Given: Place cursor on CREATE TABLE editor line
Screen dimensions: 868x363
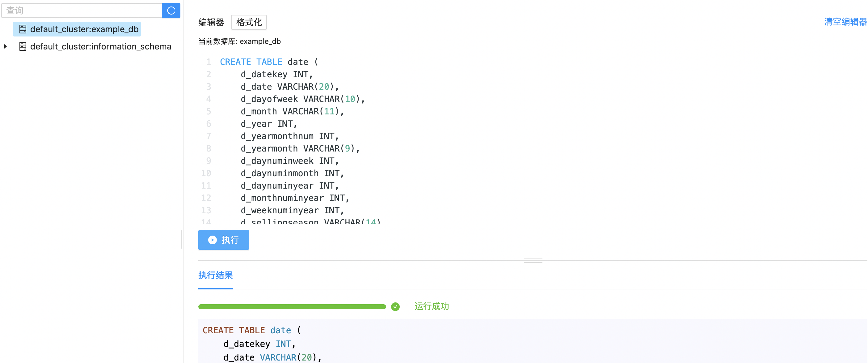Looking at the screenshot, I should pyautogui.click(x=269, y=62).
